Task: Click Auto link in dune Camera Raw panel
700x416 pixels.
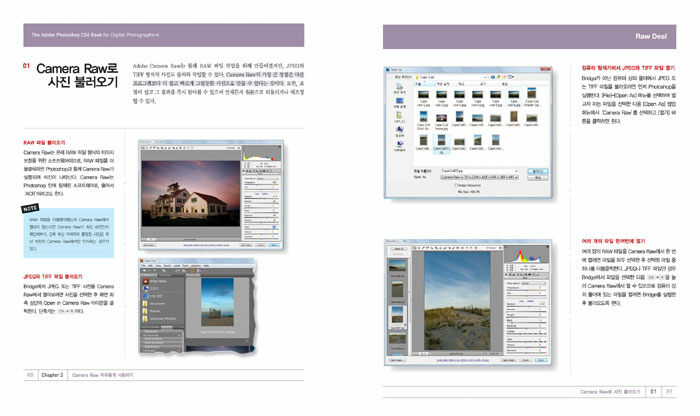Action: (521, 301)
